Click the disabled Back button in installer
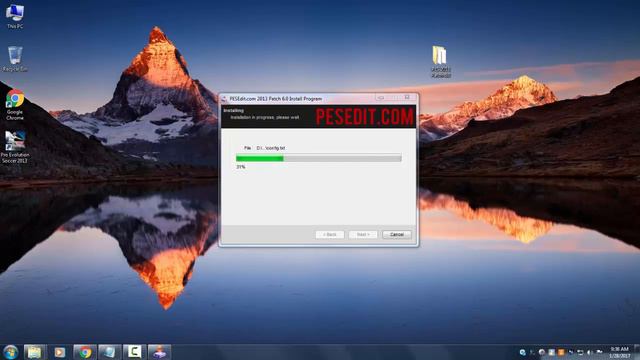Viewport: 640px width, 360px height. coord(330,235)
